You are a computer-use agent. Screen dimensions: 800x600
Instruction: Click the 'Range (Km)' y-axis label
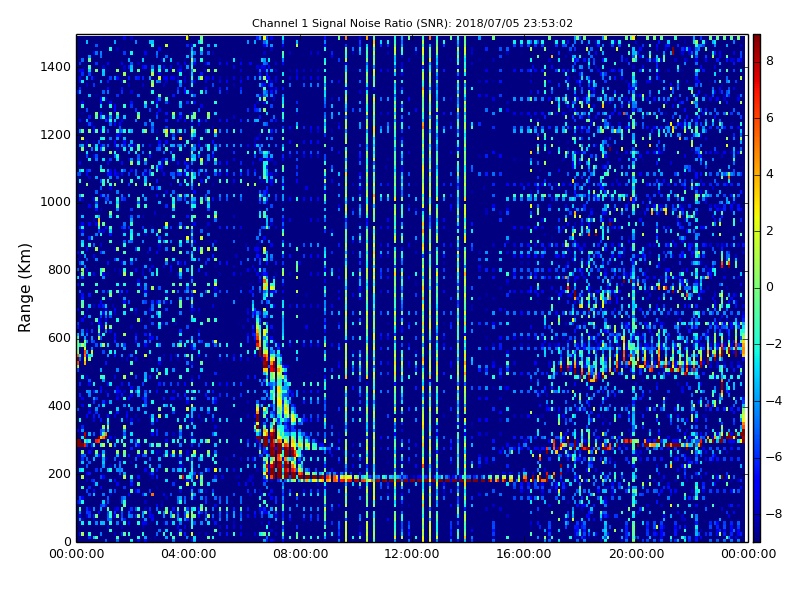coord(24,288)
